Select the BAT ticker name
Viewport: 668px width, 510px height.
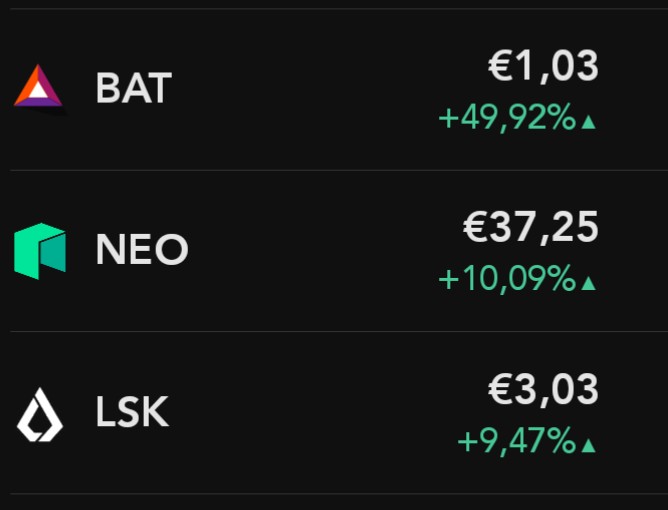pyautogui.click(x=134, y=89)
